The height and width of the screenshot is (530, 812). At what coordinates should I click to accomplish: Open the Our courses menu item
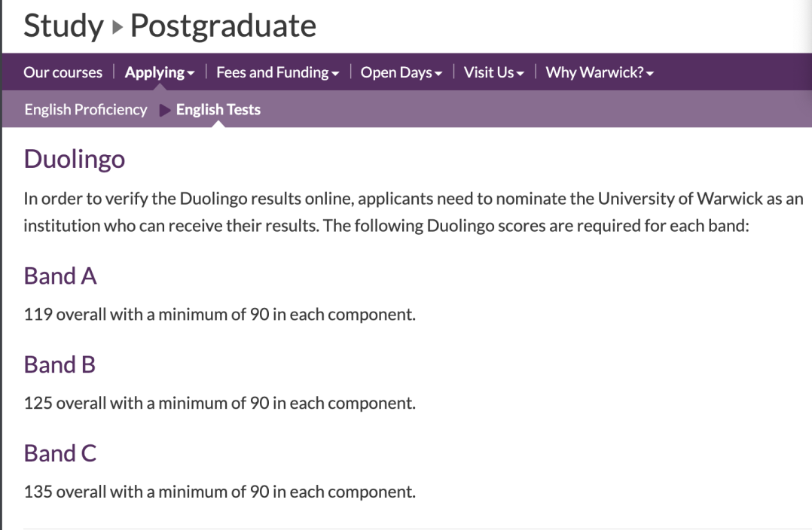coord(63,72)
